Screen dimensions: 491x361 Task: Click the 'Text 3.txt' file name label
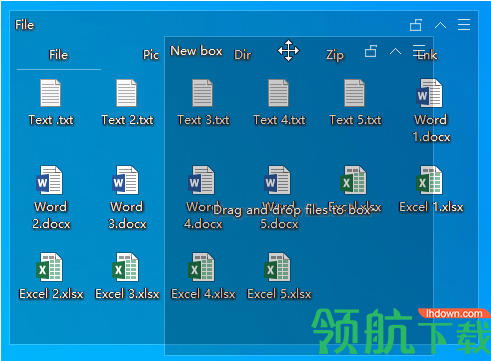point(204,120)
